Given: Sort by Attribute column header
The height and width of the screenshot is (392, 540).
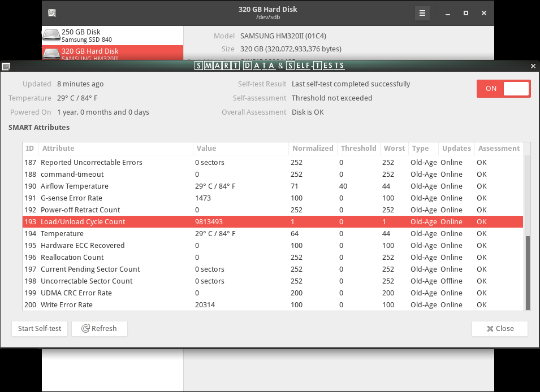Looking at the screenshot, I should pyautogui.click(x=116, y=149).
